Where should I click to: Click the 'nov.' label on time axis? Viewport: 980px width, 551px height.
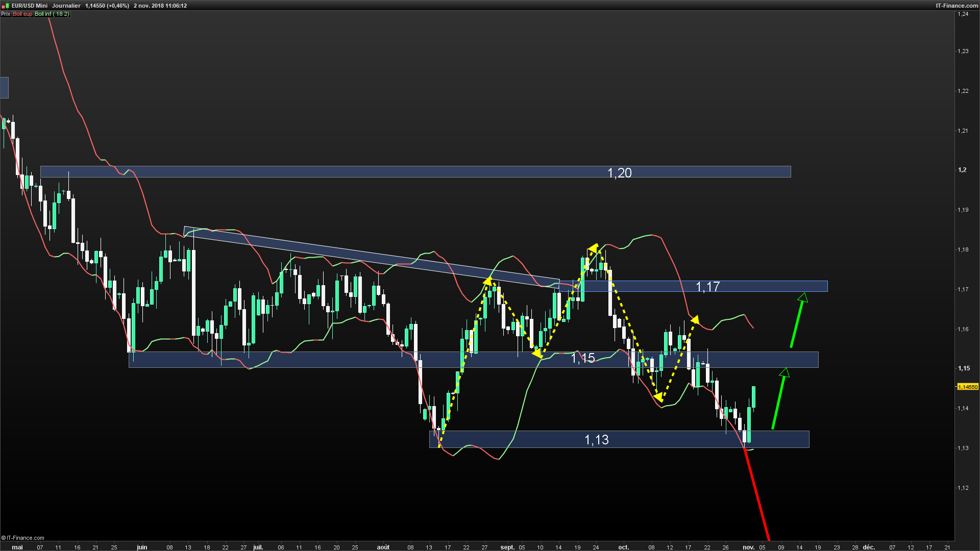coord(748,547)
